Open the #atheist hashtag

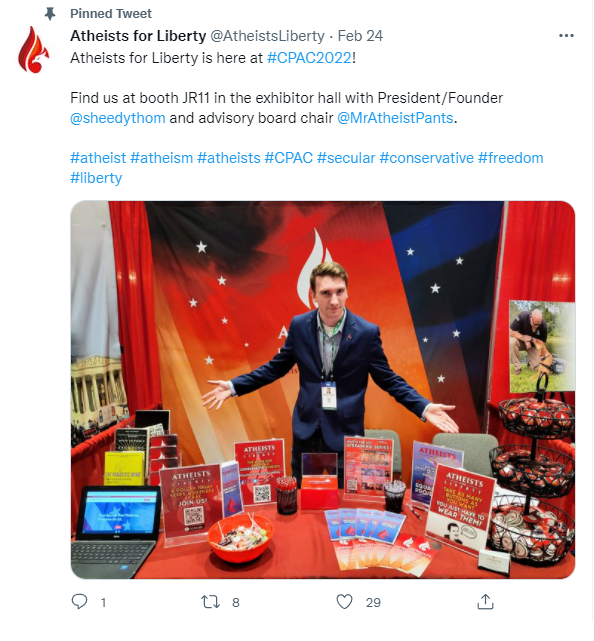[x=98, y=158]
